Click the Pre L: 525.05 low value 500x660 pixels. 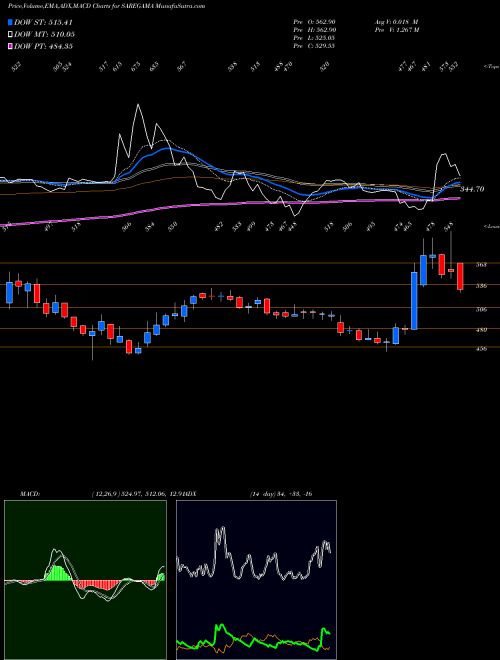click(314, 37)
